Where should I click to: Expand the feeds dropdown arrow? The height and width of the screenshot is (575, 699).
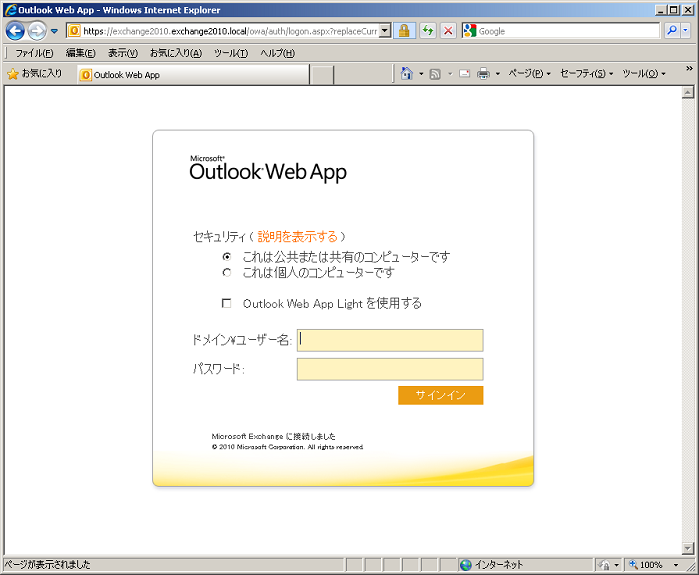[450, 74]
